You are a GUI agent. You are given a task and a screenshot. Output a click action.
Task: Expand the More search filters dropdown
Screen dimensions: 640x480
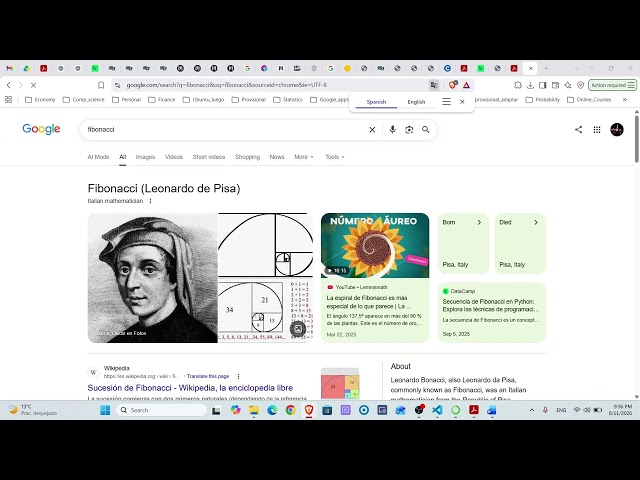point(304,157)
